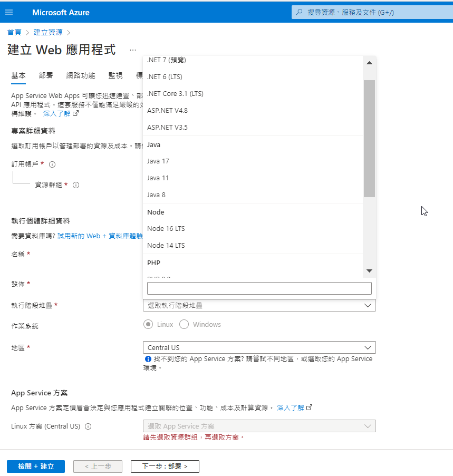
Task: Switch to the 網路功能 tab
Action: click(81, 75)
